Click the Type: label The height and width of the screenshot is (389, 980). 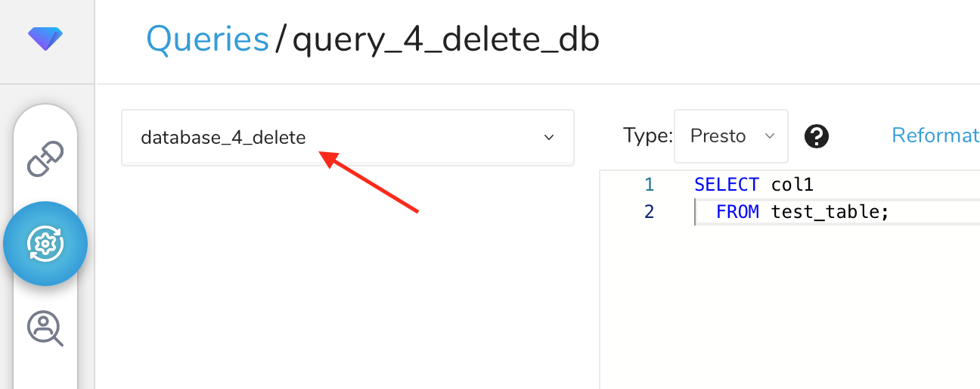pos(647,136)
